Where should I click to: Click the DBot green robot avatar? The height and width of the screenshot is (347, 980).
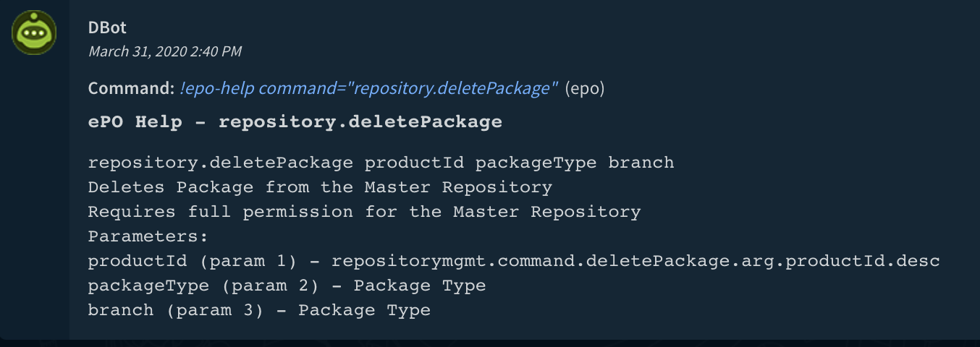(34, 32)
